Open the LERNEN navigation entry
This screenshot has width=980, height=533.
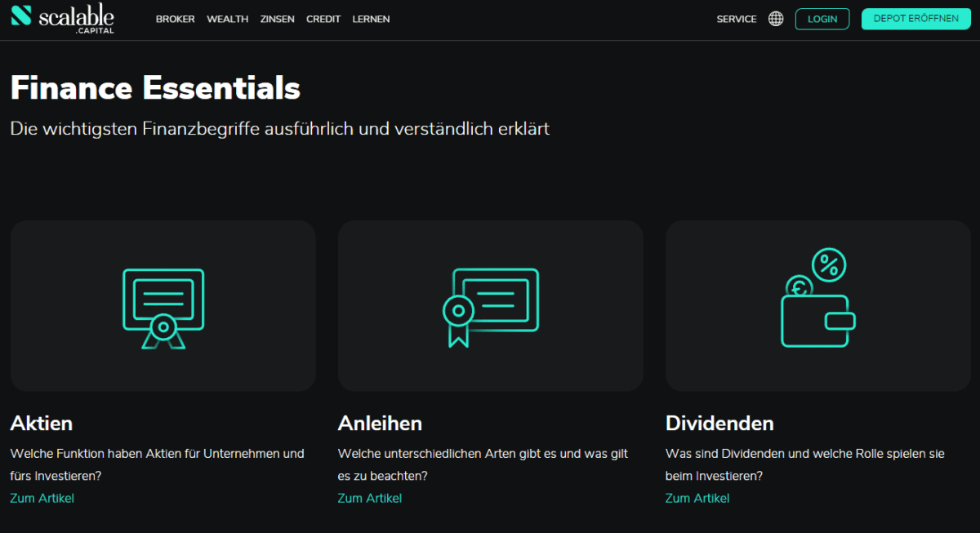371,19
